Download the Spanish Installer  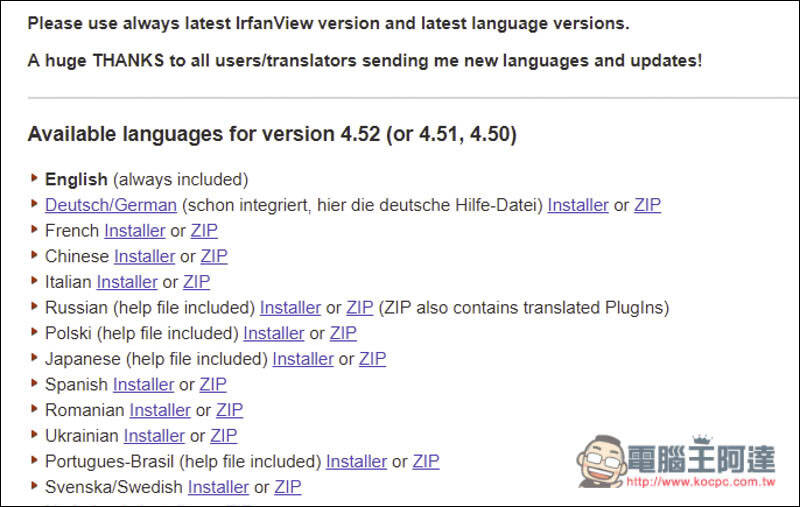[x=143, y=384]
